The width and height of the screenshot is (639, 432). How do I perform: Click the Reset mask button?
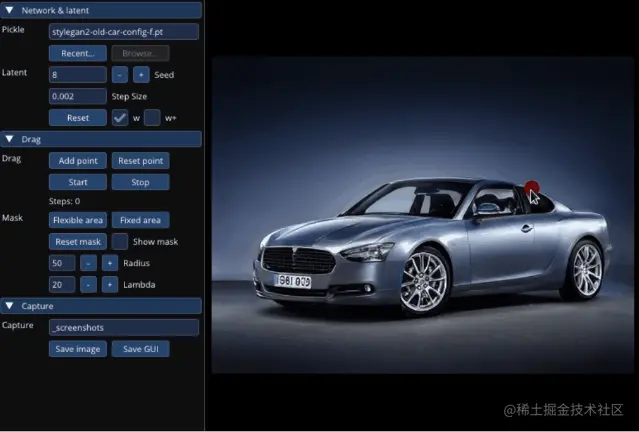[x=78, y=242]
